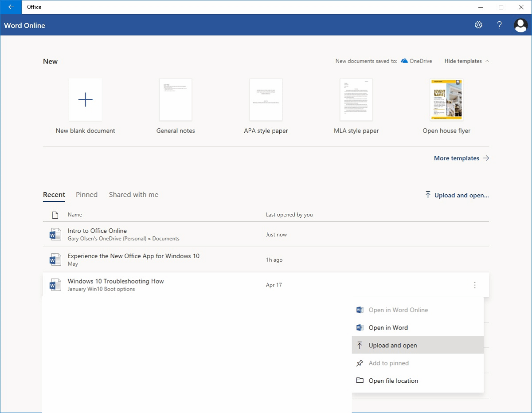Choose the APA style paper template
532x413 pixels.
266,99
